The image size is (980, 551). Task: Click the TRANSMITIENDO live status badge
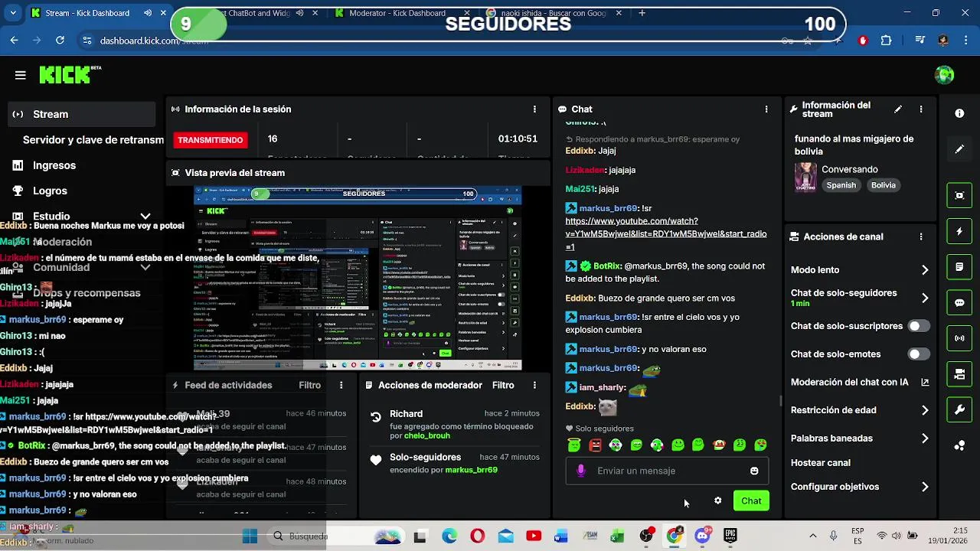[211, 140]
